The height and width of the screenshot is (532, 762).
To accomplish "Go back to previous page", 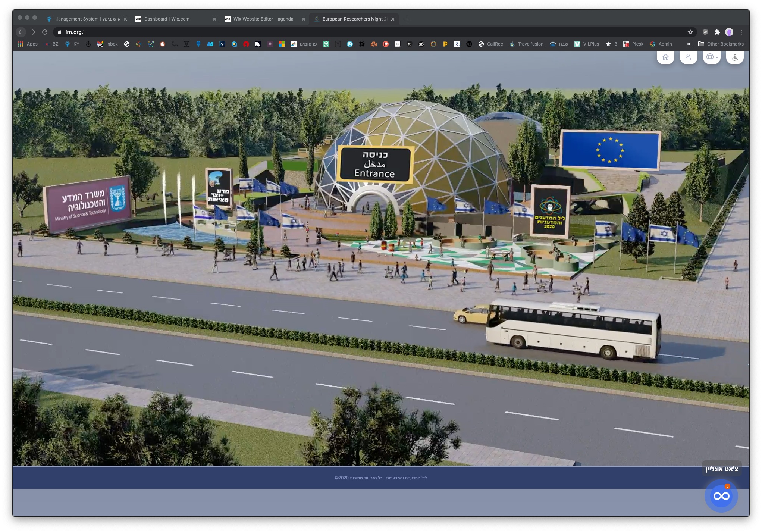I will (x=21, y=32).
